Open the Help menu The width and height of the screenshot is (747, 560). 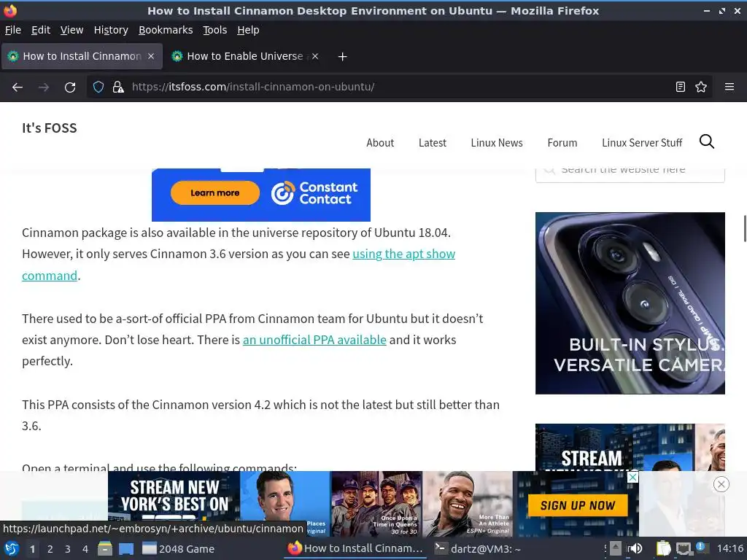248,30
